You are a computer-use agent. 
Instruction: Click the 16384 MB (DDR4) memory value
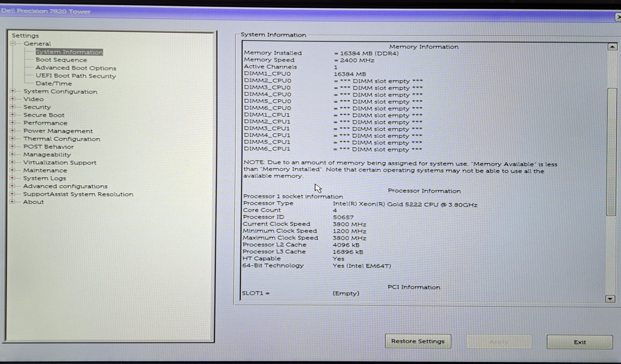pyautogui.click(x=369, y=53)
